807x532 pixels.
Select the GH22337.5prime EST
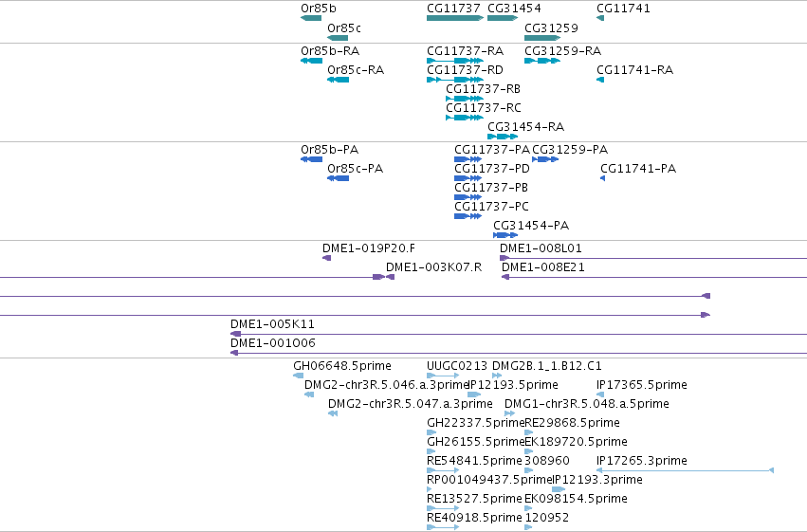pyautogui.click(x=431, y=432)
